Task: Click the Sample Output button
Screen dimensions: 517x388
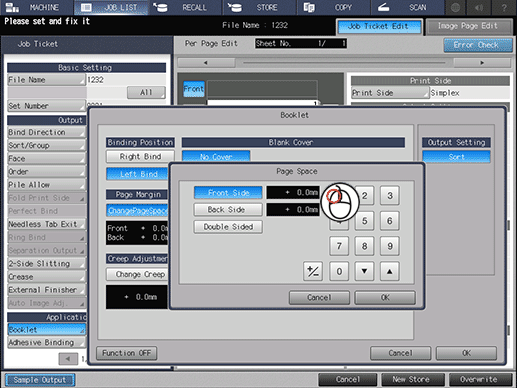Action: pos(40,380)
